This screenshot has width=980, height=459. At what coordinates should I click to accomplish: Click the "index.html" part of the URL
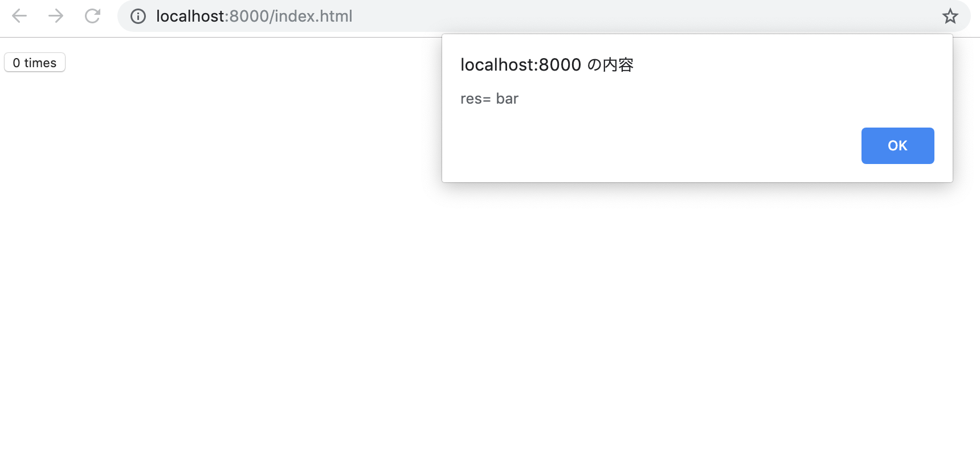coord(313,16)
